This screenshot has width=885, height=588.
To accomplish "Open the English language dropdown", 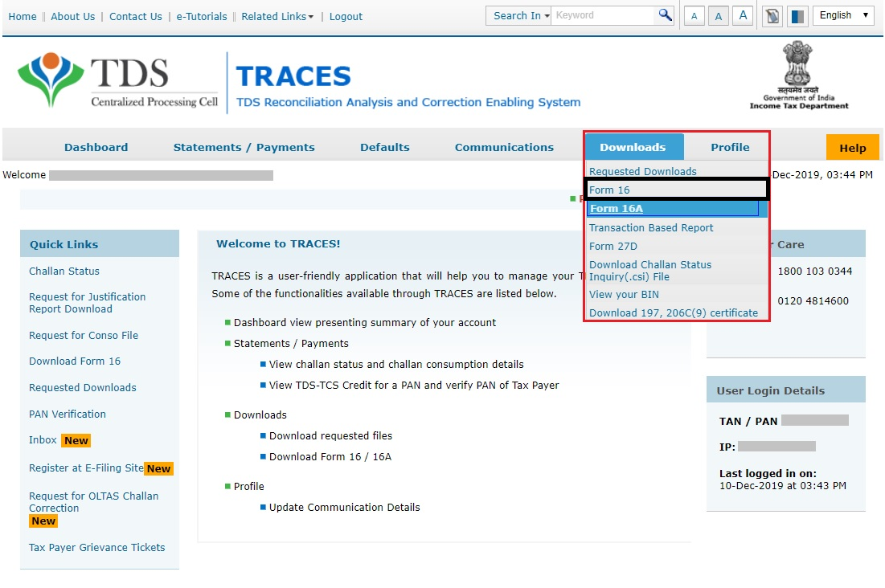I will tap(842, 14).
